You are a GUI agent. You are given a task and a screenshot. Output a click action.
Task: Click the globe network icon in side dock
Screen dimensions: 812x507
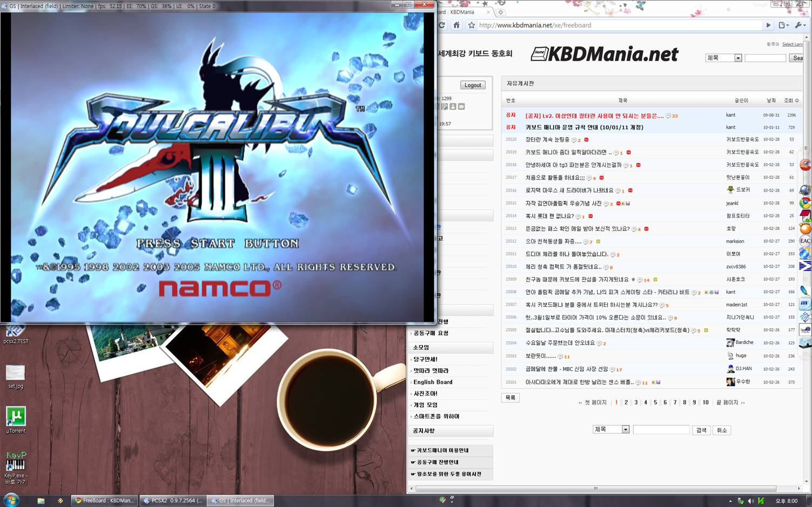[805, 190]
